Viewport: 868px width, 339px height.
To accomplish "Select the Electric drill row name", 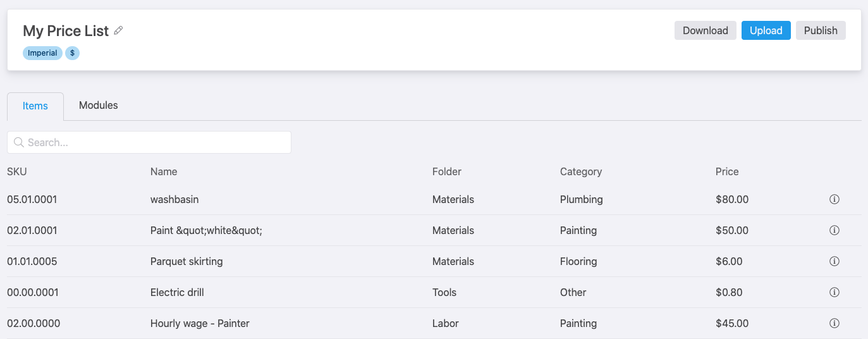I will 177,292.
